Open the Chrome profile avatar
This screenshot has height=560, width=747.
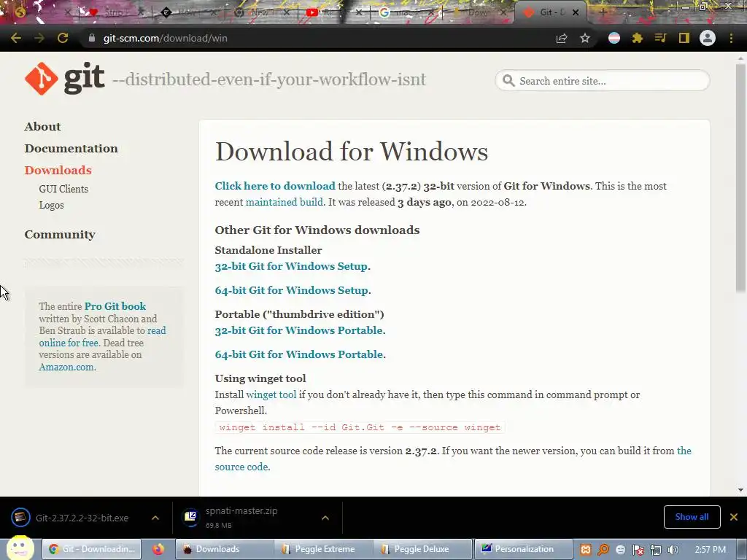click(708, 38)
